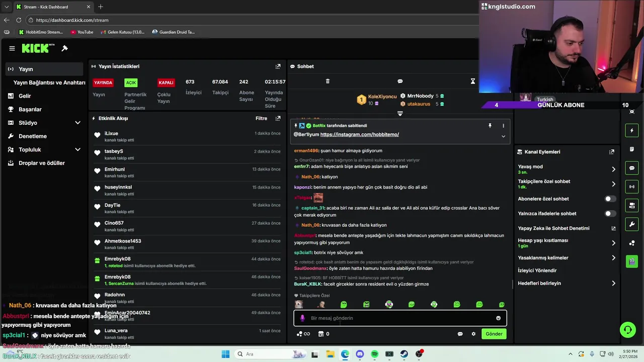Click the YouTube bookmark in bookmarks bar

pos(82,32)
